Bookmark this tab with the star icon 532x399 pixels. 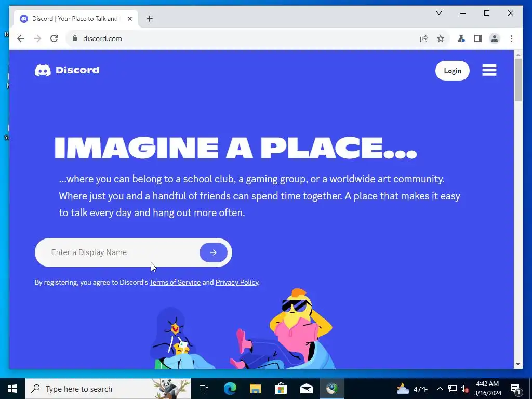tap(441, 38)
